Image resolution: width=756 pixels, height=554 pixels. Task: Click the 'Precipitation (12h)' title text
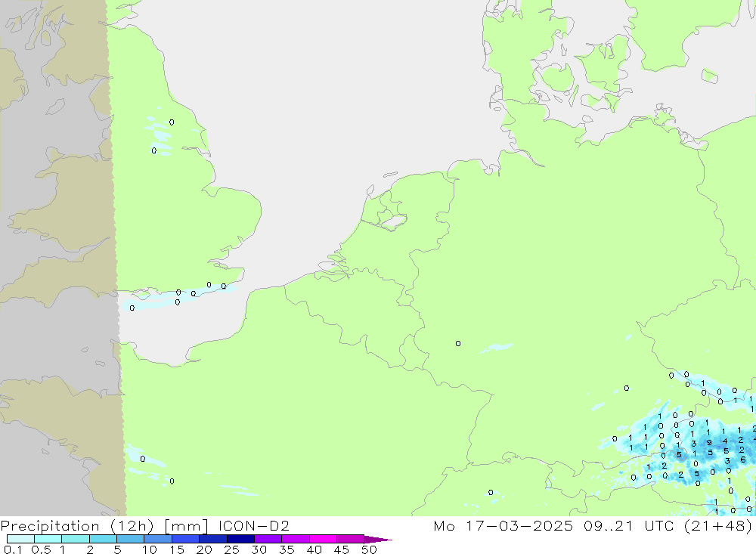click(x=77, y=526)
